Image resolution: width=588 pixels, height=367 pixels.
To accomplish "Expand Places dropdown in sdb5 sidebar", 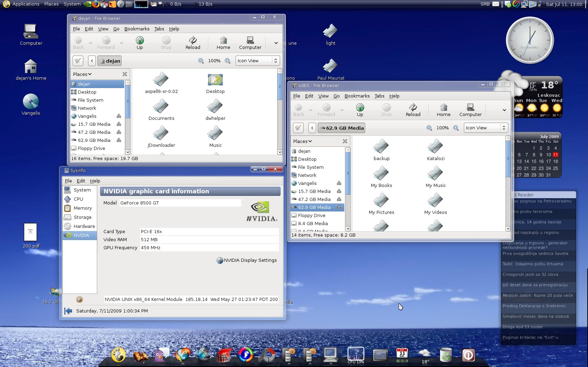I will tap(302, 141).
